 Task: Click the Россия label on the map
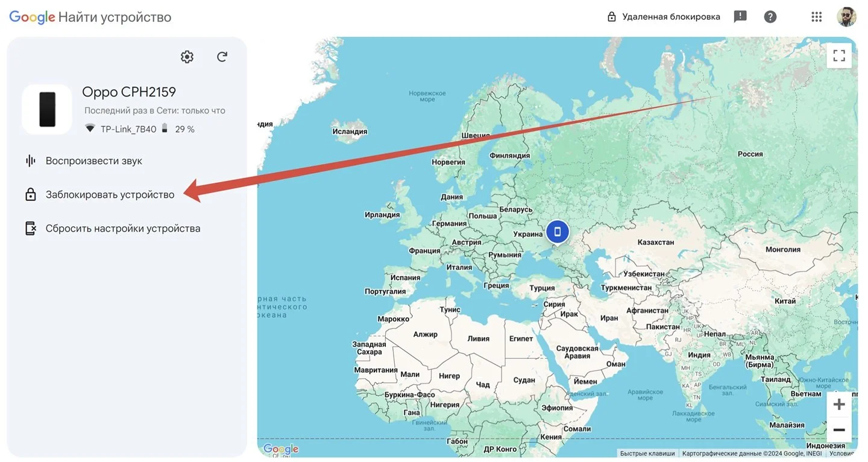[x=750, y=154]
